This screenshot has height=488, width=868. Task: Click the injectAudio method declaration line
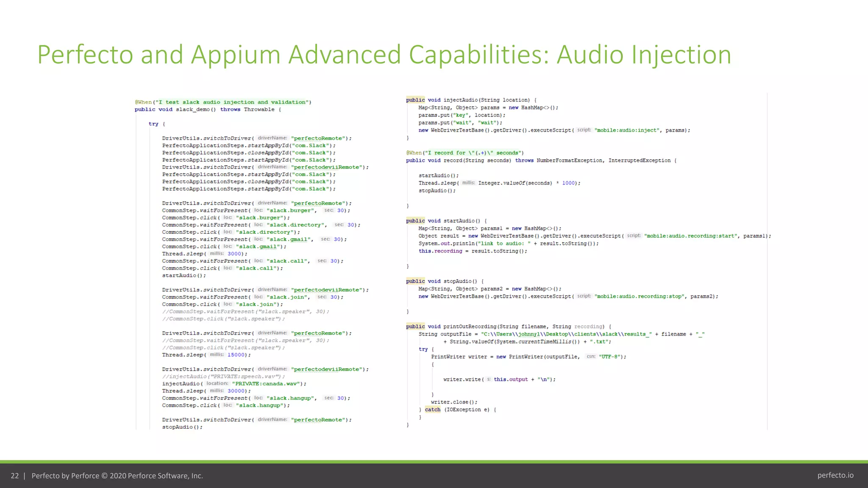(x=471, y=100)
